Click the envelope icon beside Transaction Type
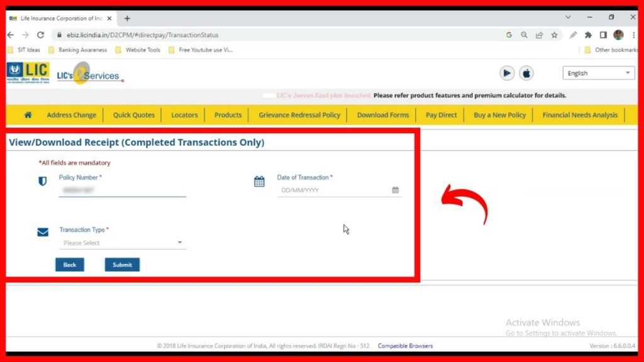644x362 pixels. [x=42, y=232]
